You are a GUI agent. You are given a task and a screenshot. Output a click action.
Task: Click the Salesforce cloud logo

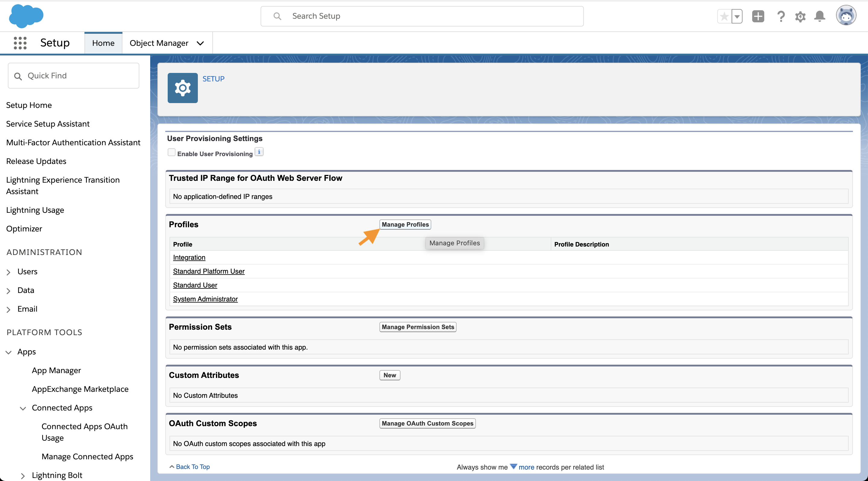click(x=26, y=16)
